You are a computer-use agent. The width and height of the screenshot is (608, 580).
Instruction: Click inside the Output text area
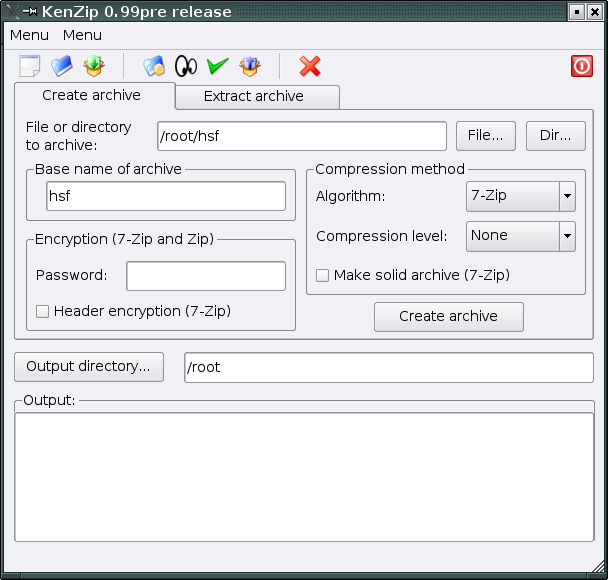304,477
